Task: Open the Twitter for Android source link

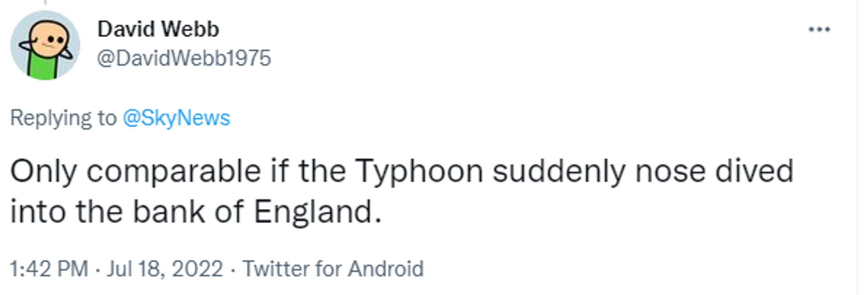Action: 333,269
